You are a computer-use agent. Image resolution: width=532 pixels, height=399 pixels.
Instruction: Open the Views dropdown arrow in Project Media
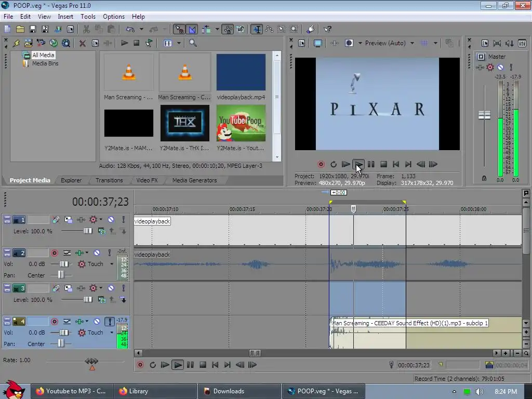pyautogui.click(x=179, y=43)
